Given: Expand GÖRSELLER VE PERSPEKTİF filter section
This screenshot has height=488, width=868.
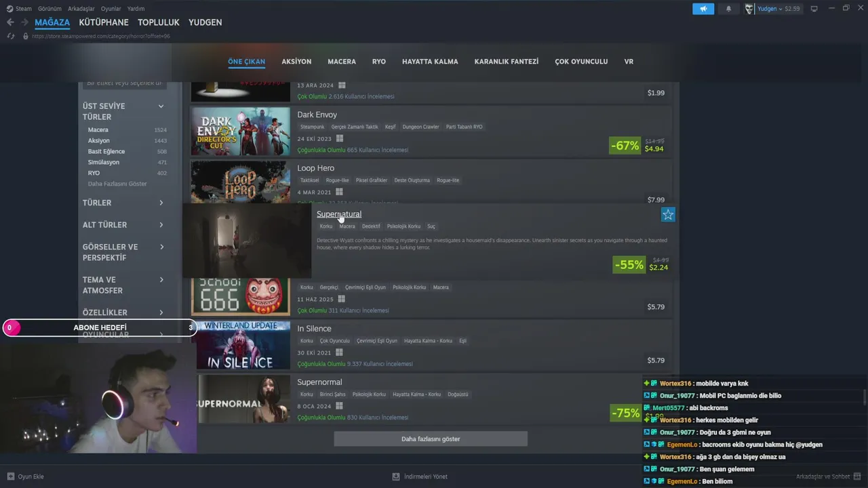Looking at the screenshot, I should point(161,247).
